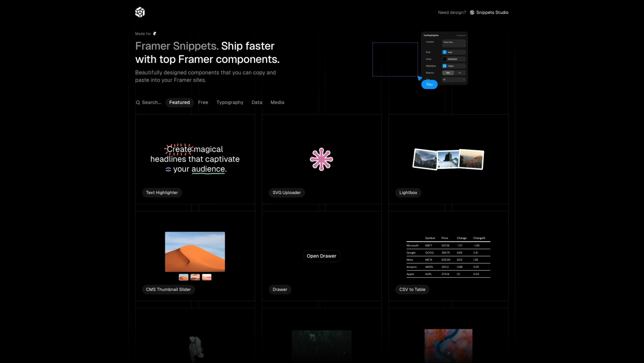Click the blue Font icon in the TextHighlighter panel
This screenshot has width=644, height=363.
tap(445, 52)
